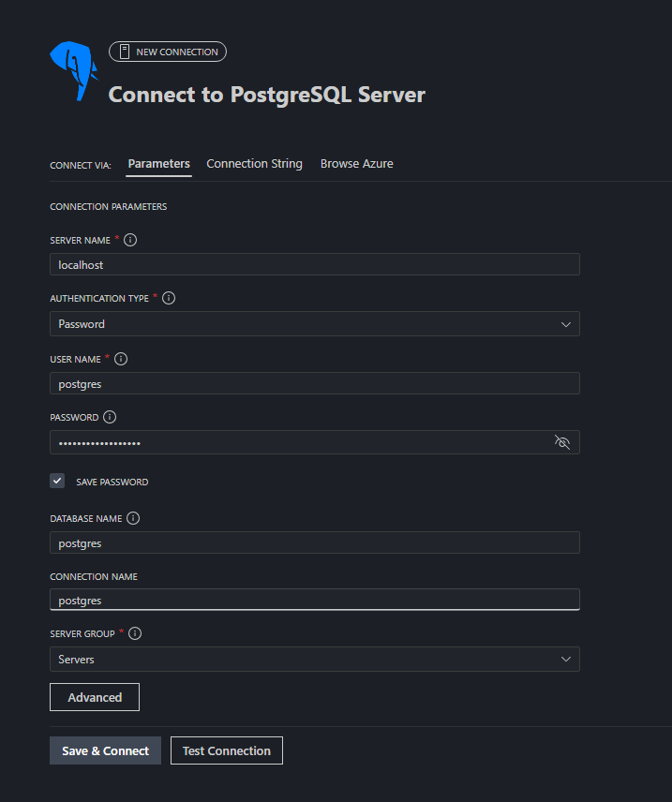
Task: Click the Advanced button
Action: (x=95, y=697)
